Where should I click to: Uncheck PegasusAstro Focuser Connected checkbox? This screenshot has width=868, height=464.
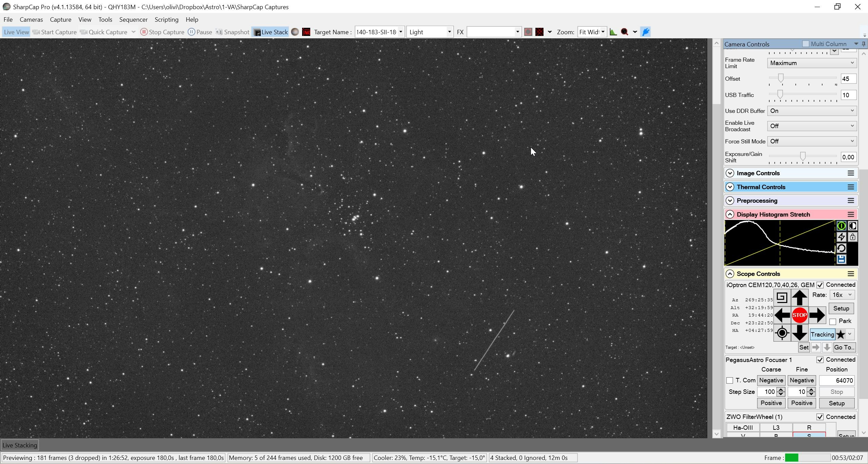tap(820, 360)
